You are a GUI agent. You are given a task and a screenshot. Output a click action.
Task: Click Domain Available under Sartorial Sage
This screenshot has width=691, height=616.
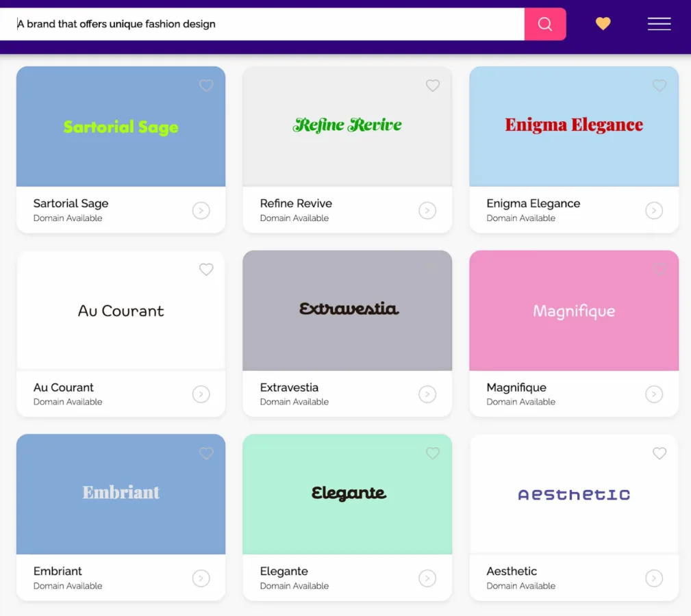click(x=68, y=218)
